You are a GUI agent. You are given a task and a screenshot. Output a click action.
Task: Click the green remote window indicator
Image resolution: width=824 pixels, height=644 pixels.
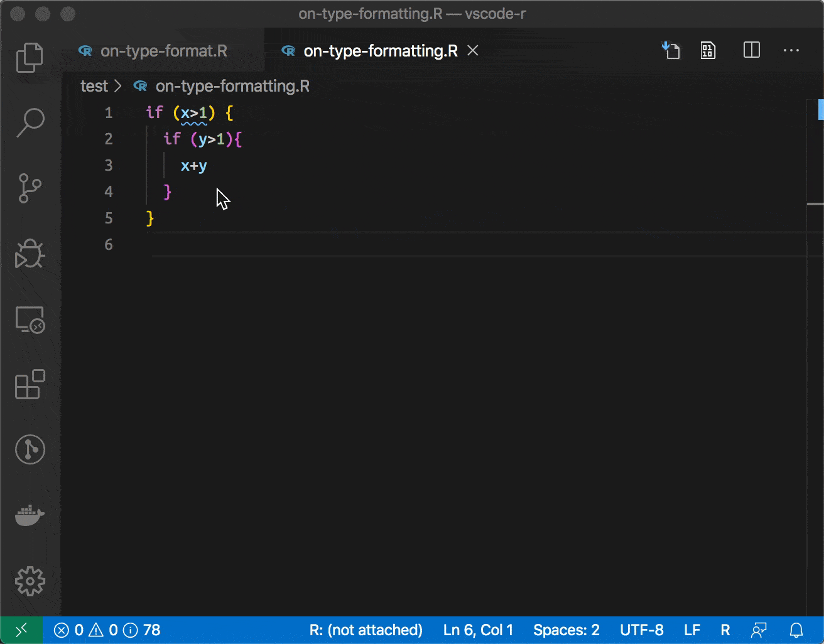click(x=21, y=630)
